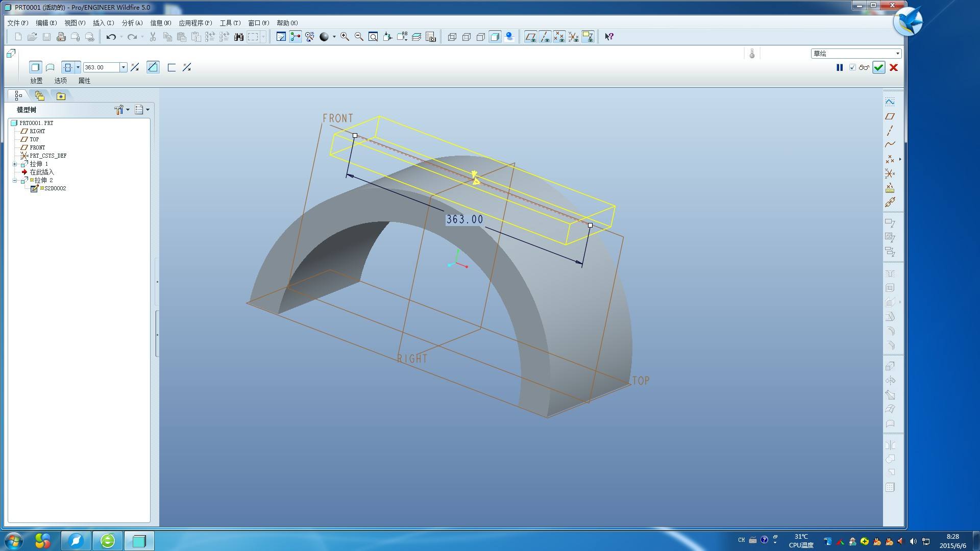Activate the remove material icon
The width and height of the screenshot is (980, 551).
pyautogui.click(x=153, y=67)
